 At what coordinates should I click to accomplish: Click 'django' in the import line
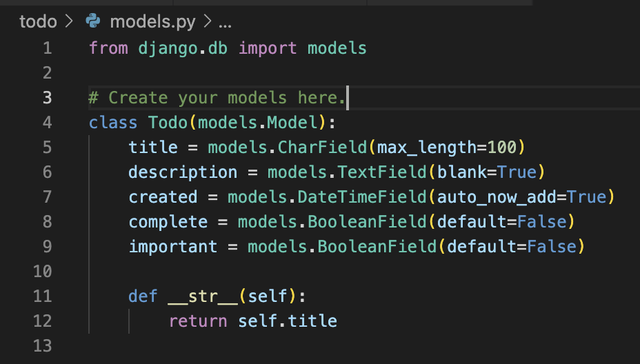(x=168, y=49)
